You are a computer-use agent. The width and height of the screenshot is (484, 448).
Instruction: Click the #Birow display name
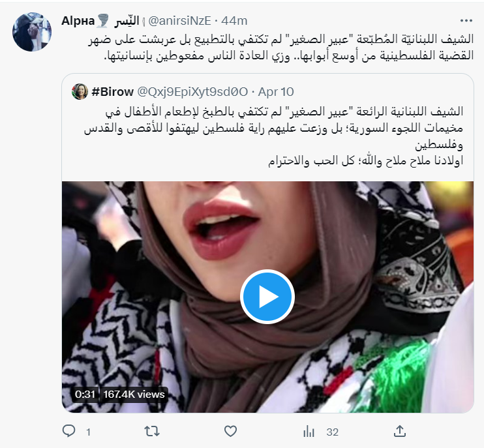(113, 92)
